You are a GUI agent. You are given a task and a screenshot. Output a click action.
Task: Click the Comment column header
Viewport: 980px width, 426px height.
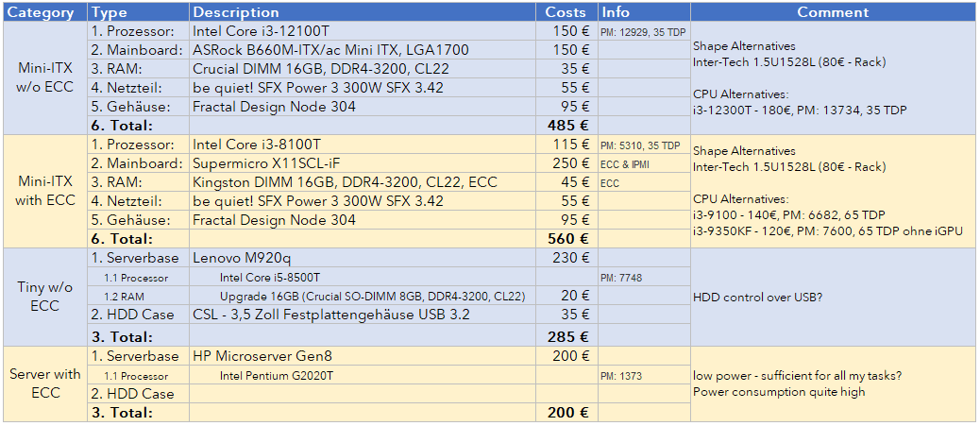pyautogui.click(x=833, y=12)
